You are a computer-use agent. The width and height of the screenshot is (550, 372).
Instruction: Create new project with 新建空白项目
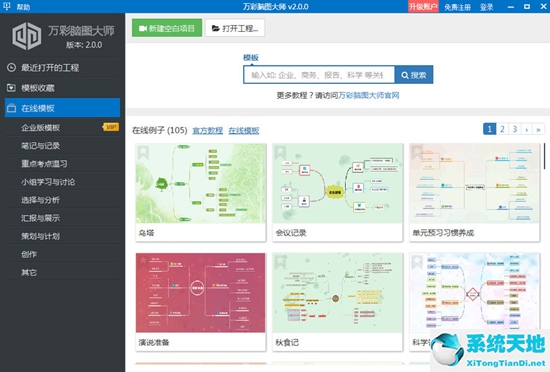[167, 28]
